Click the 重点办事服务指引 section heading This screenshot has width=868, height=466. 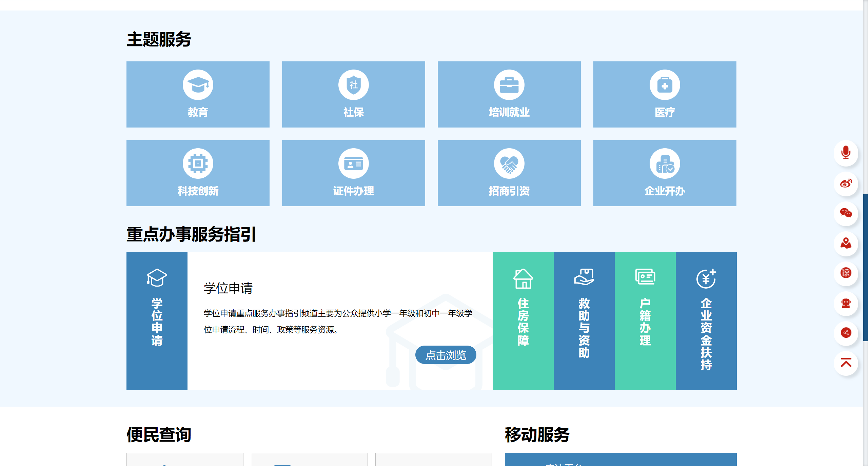click(191, 234)
